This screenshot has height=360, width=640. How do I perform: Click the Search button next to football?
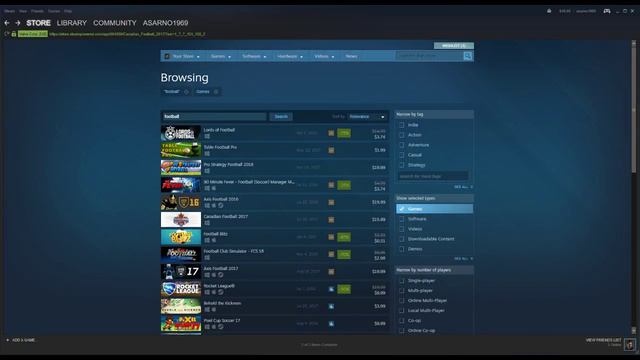click(281, 117)
